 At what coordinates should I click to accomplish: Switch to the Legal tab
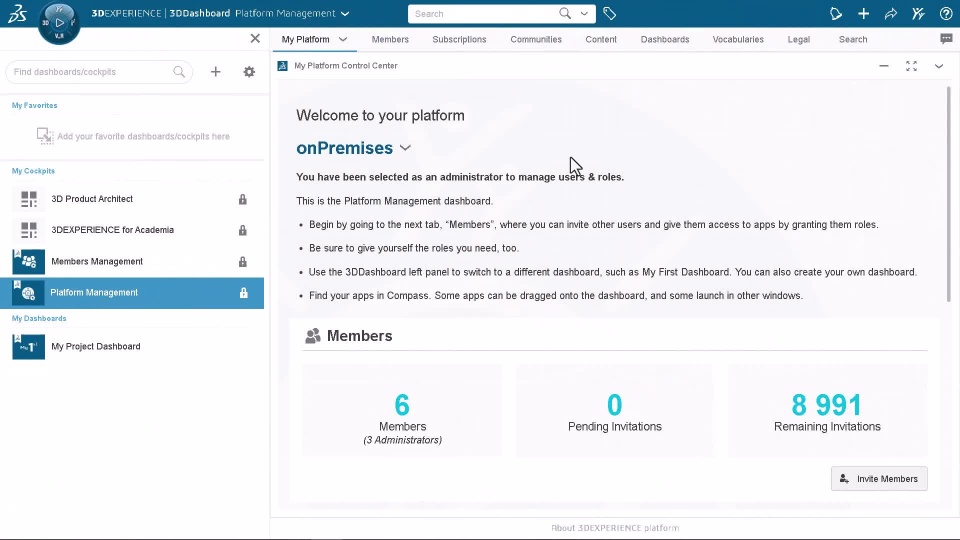pyautogui.click(x=798, y=39)
